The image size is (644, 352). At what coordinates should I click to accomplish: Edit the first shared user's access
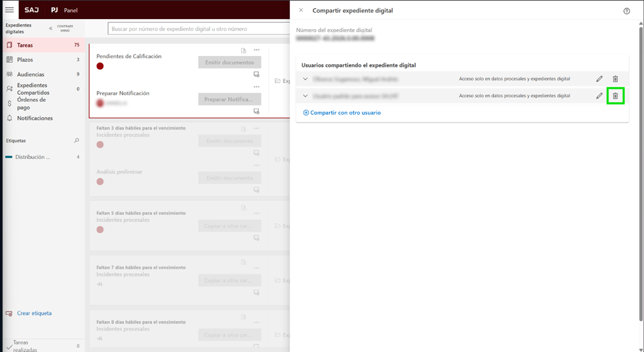[x=599, y=79]
